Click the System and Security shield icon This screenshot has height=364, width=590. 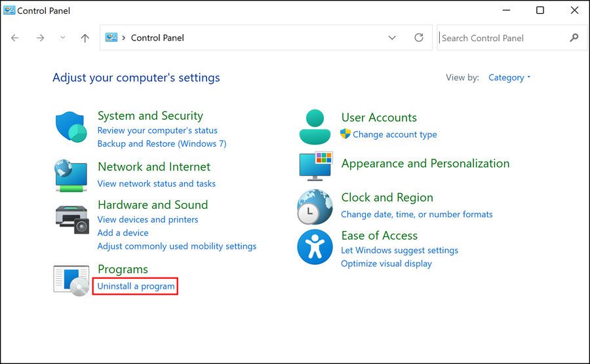click(x=71, y=126)
